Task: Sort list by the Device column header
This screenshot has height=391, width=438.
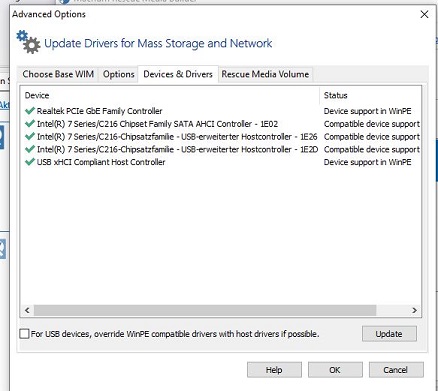Action: click(170, 95)
